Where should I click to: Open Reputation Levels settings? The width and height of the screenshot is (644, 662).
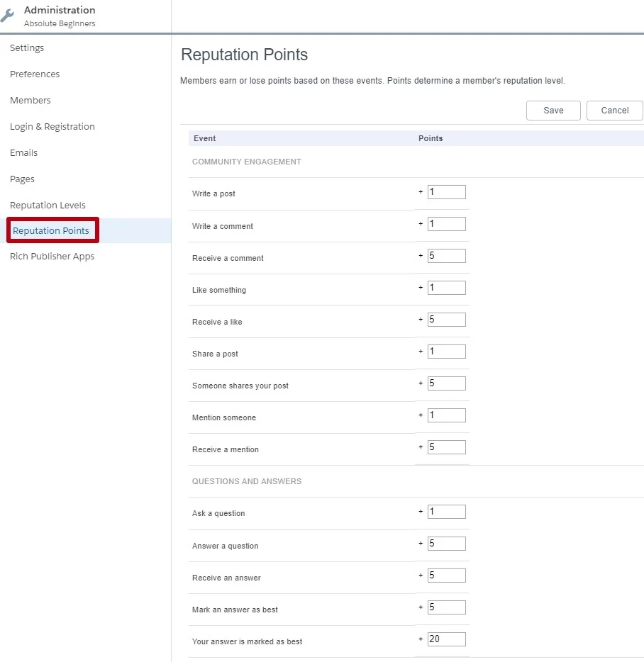click(x=48, y=205)
